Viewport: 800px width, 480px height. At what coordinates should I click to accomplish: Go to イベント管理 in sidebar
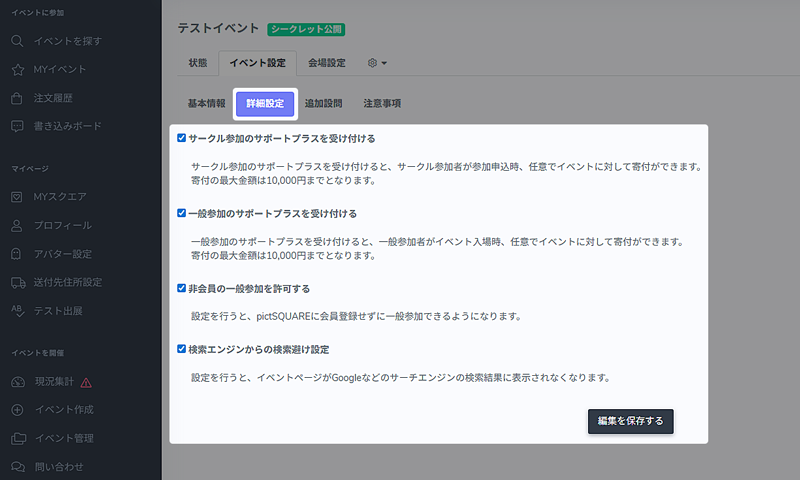pyautogui.click(x=64, y=438)
